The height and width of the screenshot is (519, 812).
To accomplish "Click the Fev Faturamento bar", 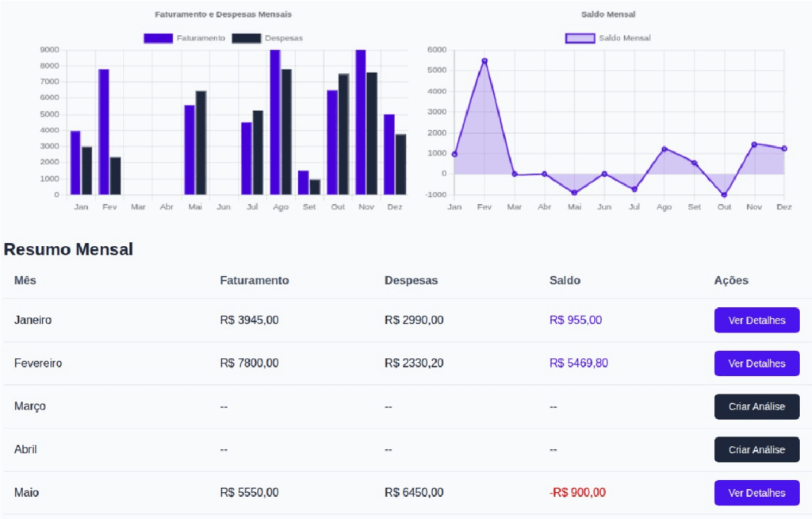I will point(104,132).
